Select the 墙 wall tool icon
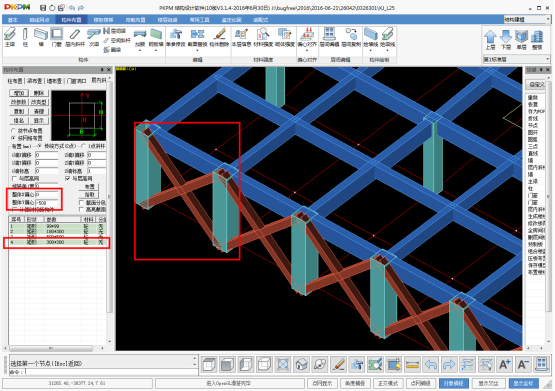The image size is (555, 391). pyautogui.click(x=41, y=37)
